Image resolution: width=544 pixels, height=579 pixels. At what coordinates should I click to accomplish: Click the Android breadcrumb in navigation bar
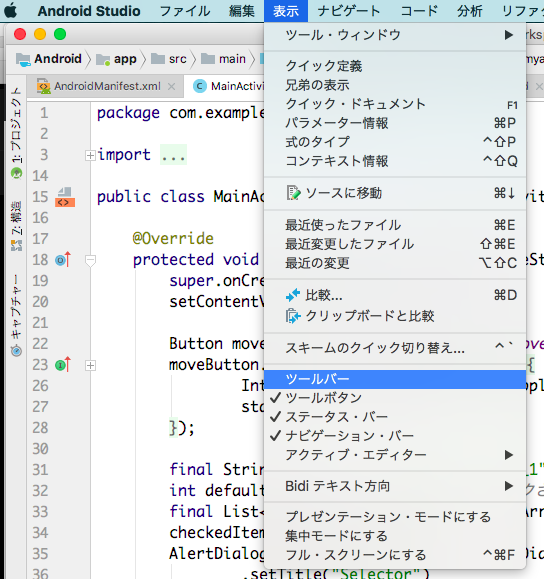pyautogui.click(x=48, y=59)
